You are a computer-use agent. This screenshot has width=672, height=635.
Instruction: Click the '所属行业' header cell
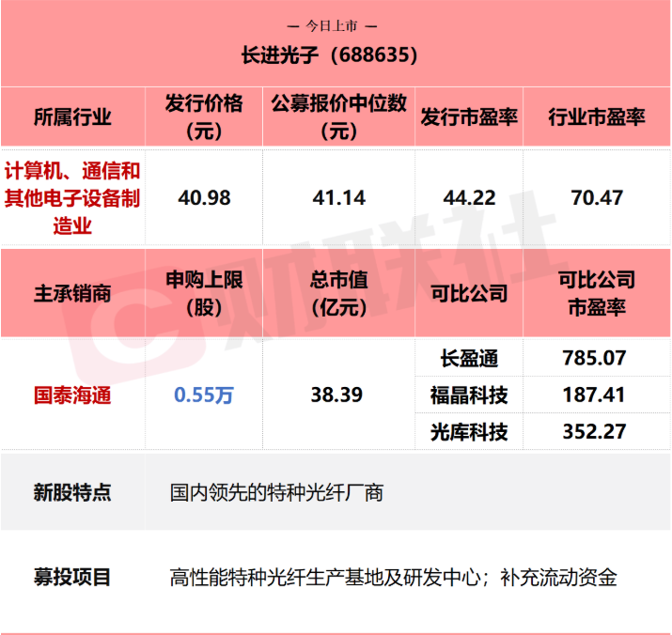coord(72,117)
